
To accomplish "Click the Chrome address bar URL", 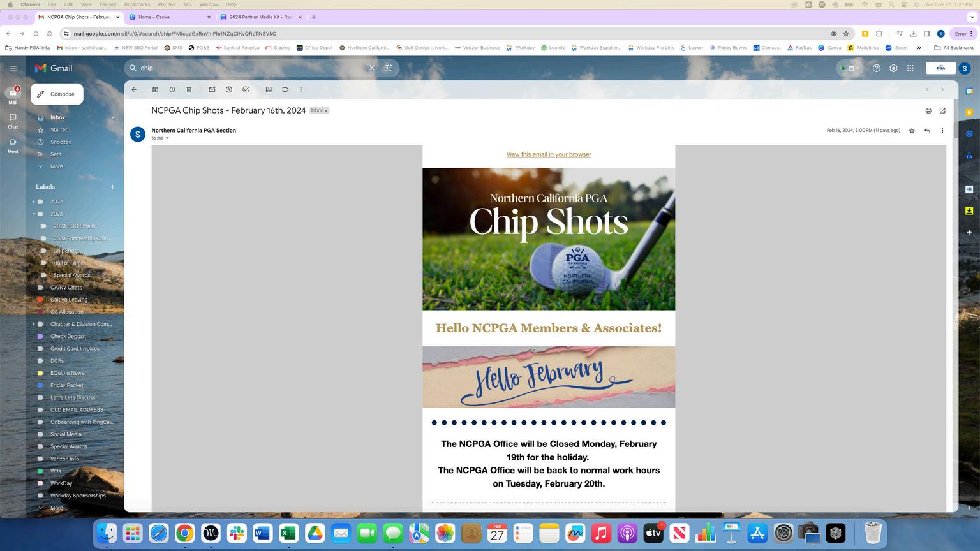I will (x=175, y=34).
